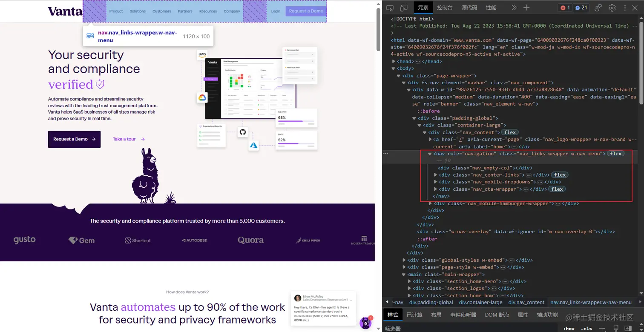
Task: Toggle computed sidebar pane icon
Action: [627, 328]
